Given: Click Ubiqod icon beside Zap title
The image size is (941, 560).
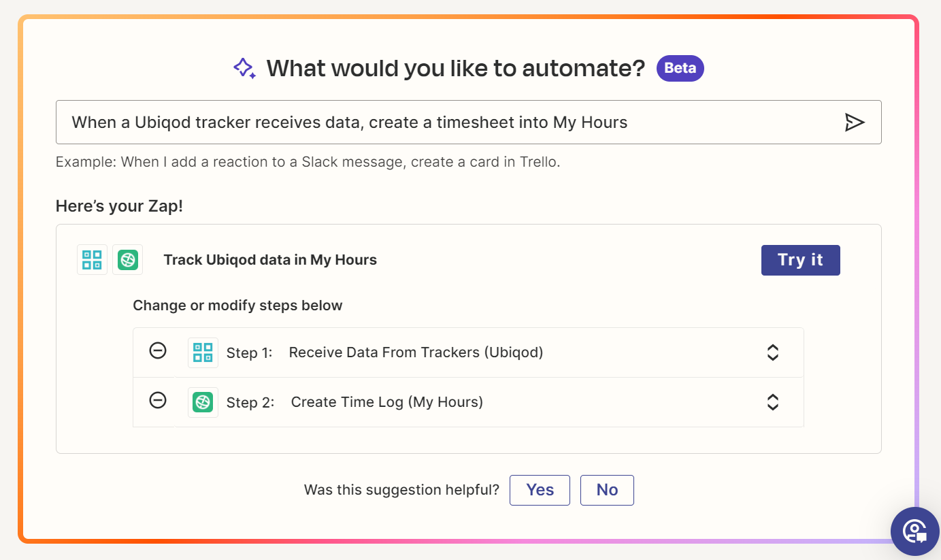Looking at the screenshot, I should click(x=92, y=259).
